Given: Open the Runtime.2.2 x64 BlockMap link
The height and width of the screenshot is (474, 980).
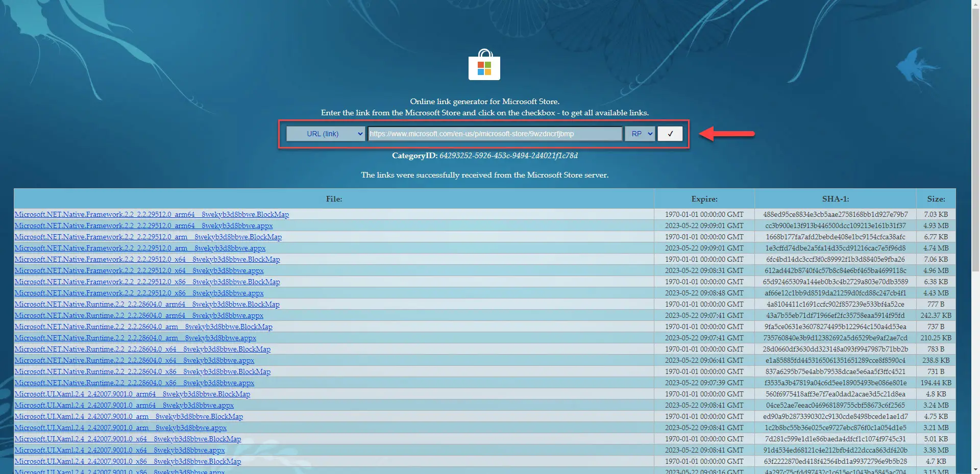Looking at the screenshot, I should (142, 349).
